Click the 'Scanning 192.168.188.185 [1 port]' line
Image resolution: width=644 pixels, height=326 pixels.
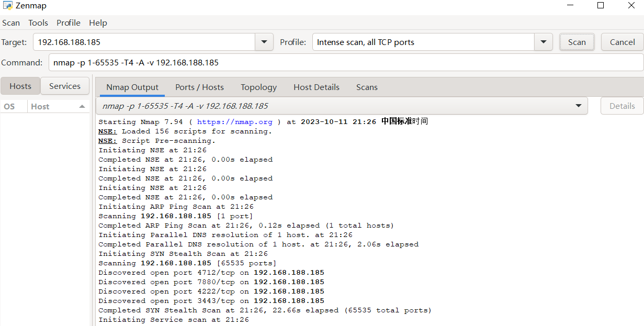pyautogui.click(x=176, y=216)
